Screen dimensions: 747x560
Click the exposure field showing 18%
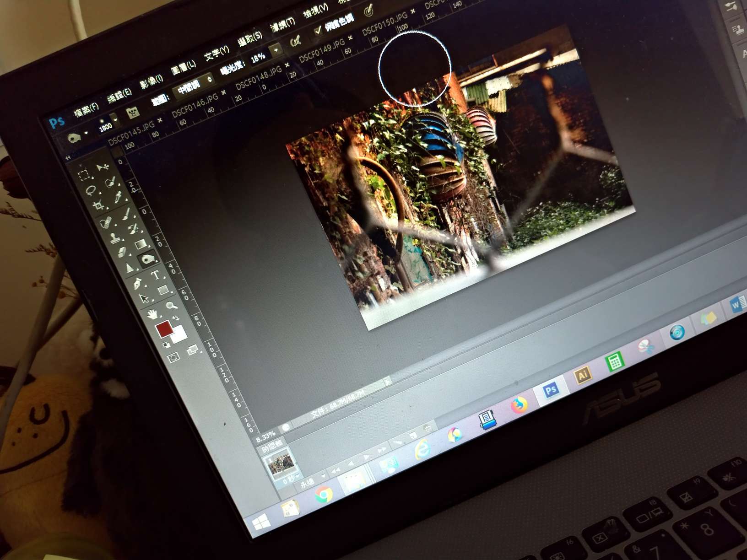[258, 58]
